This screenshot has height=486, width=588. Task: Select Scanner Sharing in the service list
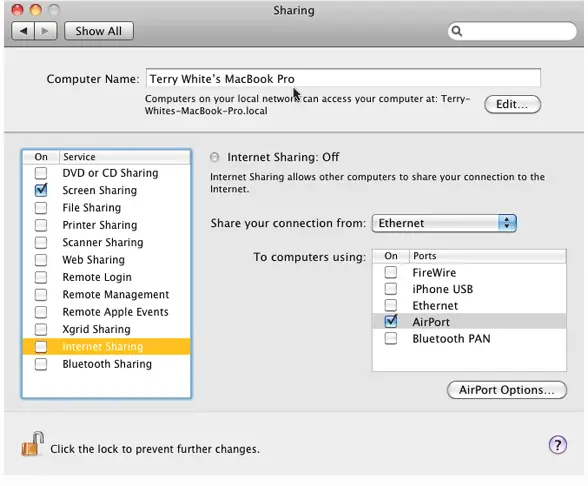point(106,242)
